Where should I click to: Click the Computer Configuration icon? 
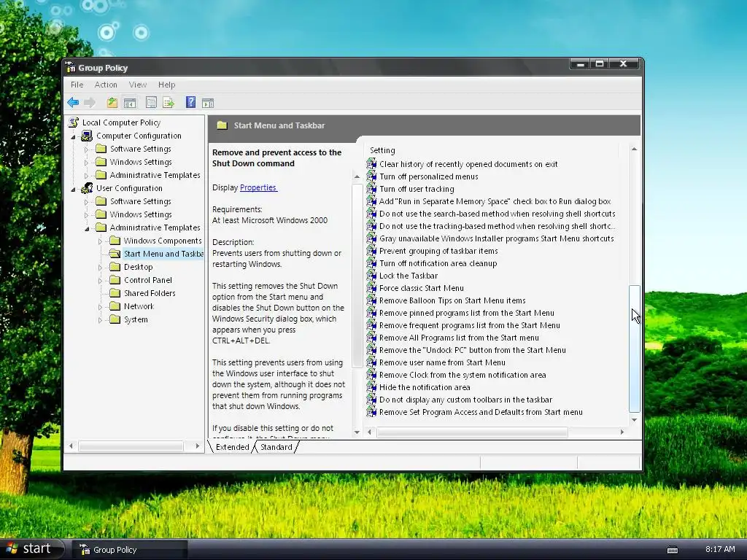(x=87, y=136)
